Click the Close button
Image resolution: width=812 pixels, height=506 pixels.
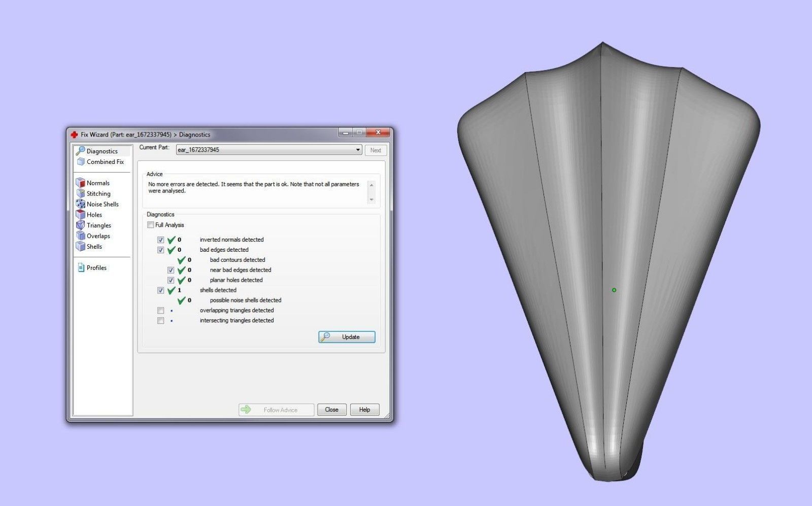[332, 410]
